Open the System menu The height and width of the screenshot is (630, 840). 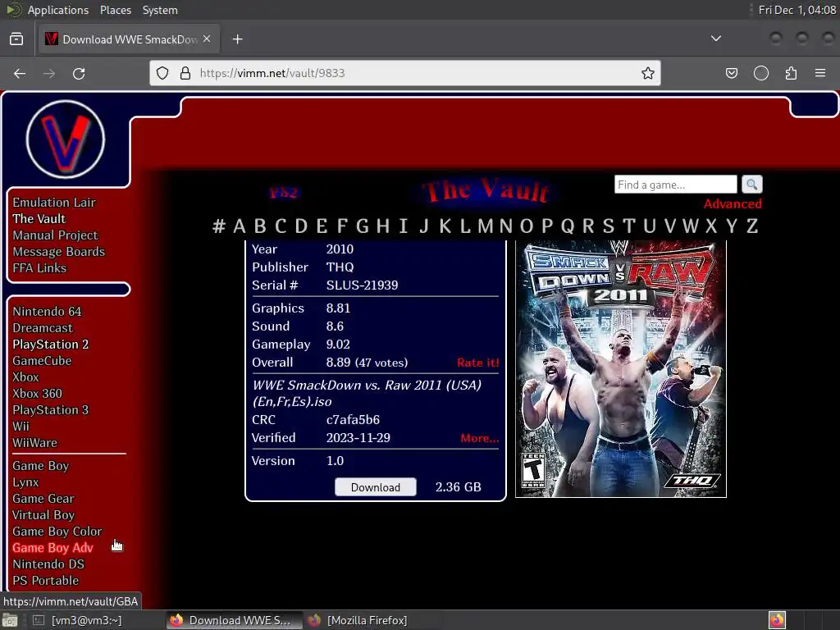[x=160, y=10]
